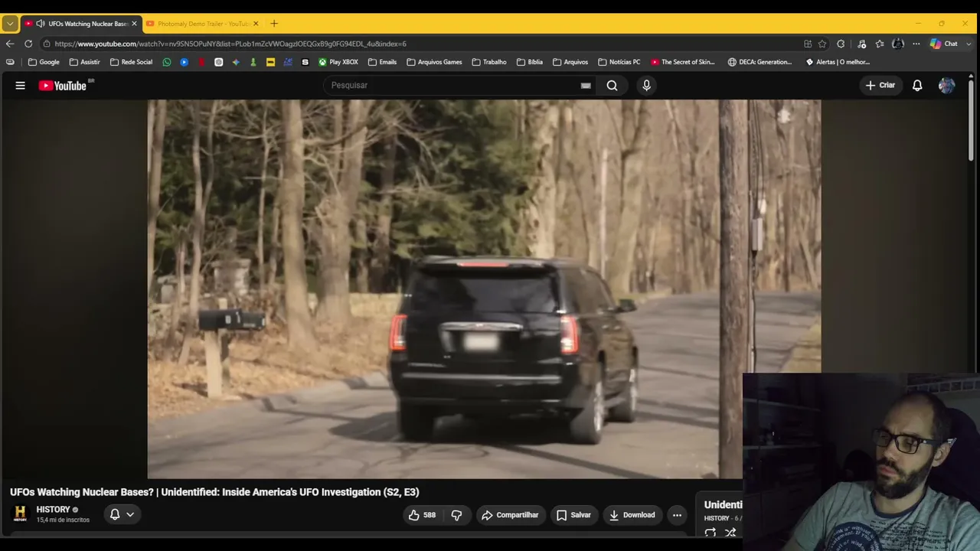This screenshot has height=551, width=980.
Task: Toggle playlist loop
Action: point(710,533)
